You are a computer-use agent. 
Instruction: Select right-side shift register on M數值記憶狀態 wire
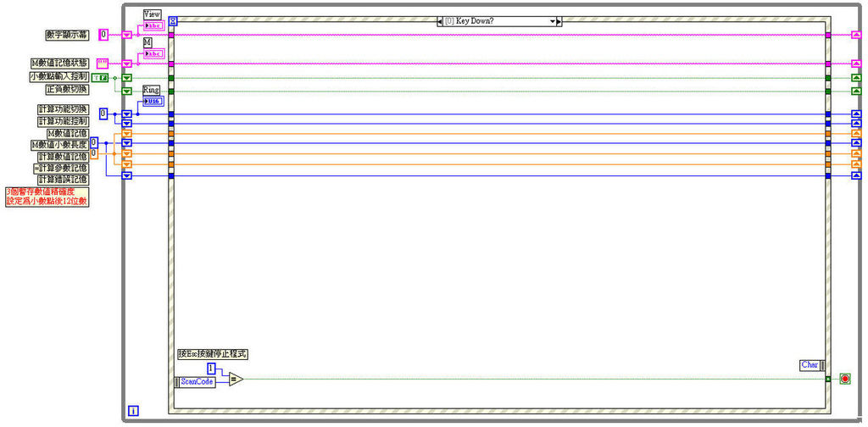(x=856, y=64)
